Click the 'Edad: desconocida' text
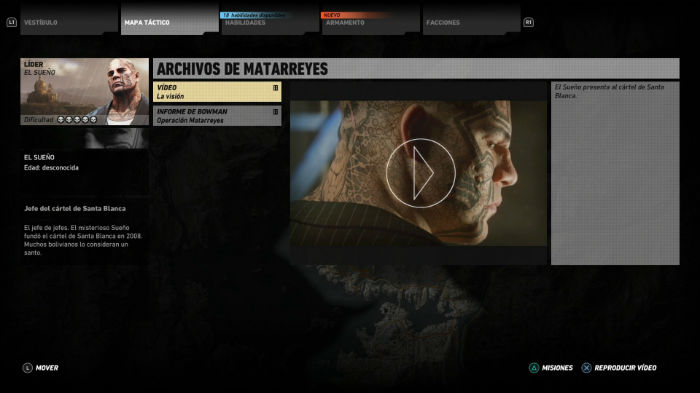This screenshot has height=393, width=700. [x=51, y=167]
